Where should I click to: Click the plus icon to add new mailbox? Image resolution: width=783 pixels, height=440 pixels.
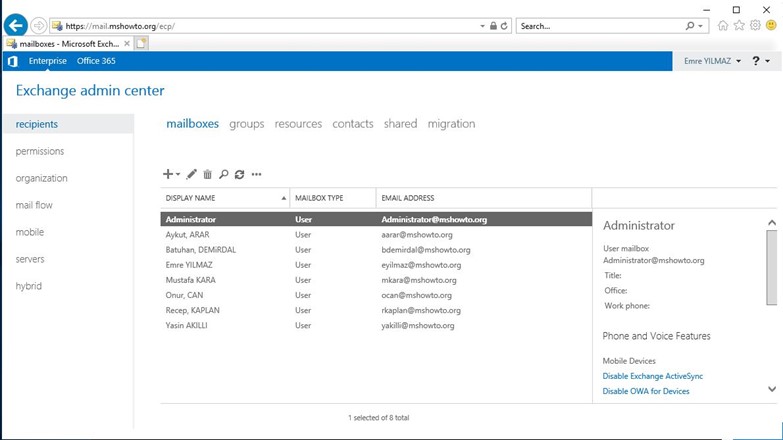point(168,174)
